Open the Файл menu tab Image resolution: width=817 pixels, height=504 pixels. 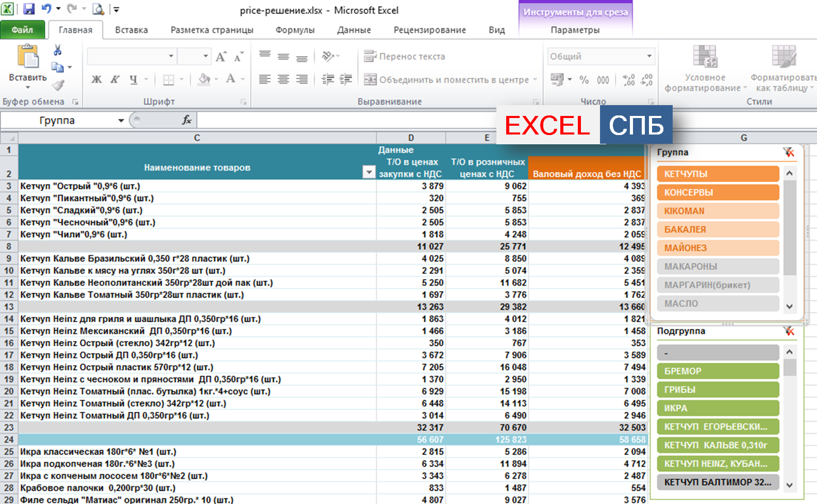click(x=22, y=30)
